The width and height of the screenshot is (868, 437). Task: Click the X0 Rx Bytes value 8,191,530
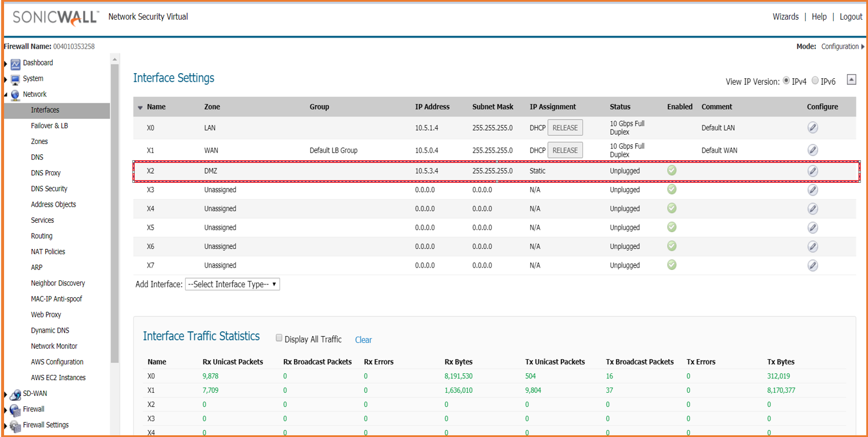tap(458, 376)
